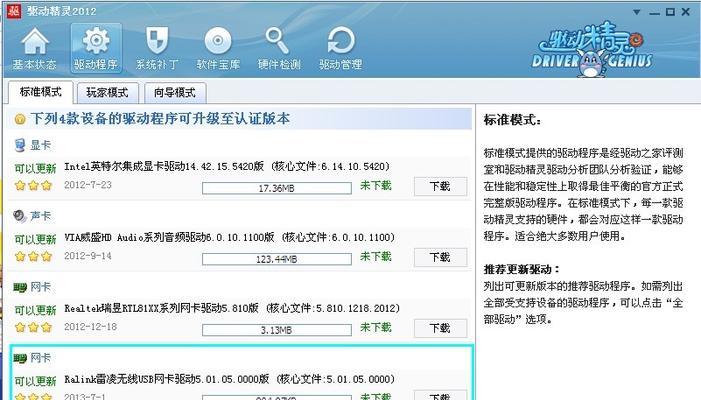This screenshot has height=400, width=701.
Task: Select the Ralink雷凌无线USB网卡驱动 title text
Action: coord(229,379)
